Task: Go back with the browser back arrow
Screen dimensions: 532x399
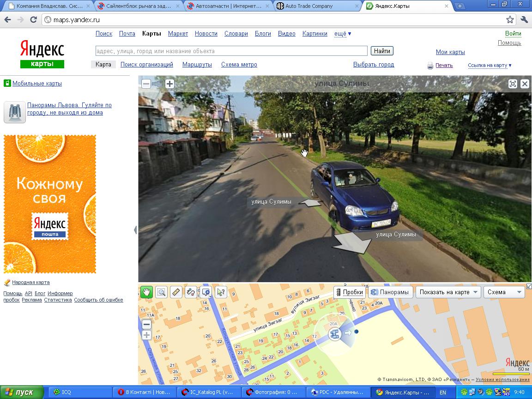Action: [x=7, y=20]
